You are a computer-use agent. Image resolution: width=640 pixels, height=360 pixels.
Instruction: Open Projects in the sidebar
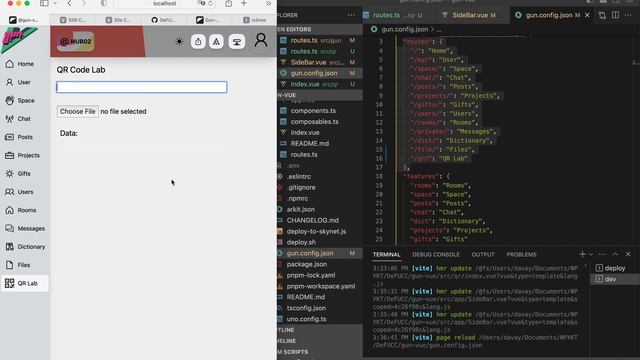click(24, 155)
